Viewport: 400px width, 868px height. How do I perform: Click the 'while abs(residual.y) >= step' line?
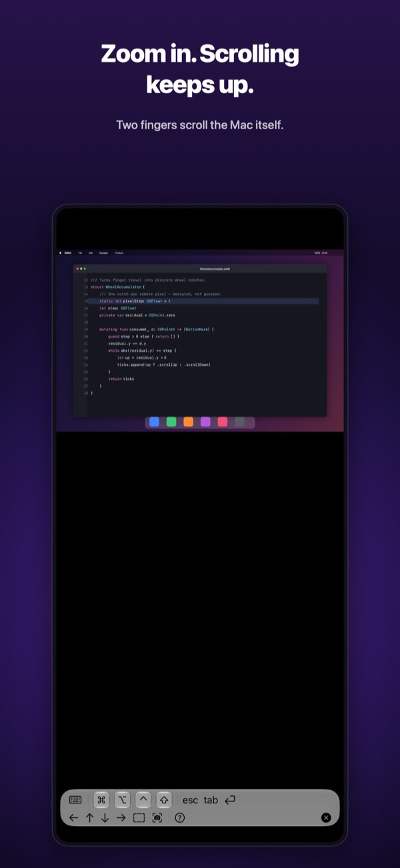pyautogui.click(x=141, y=350)
